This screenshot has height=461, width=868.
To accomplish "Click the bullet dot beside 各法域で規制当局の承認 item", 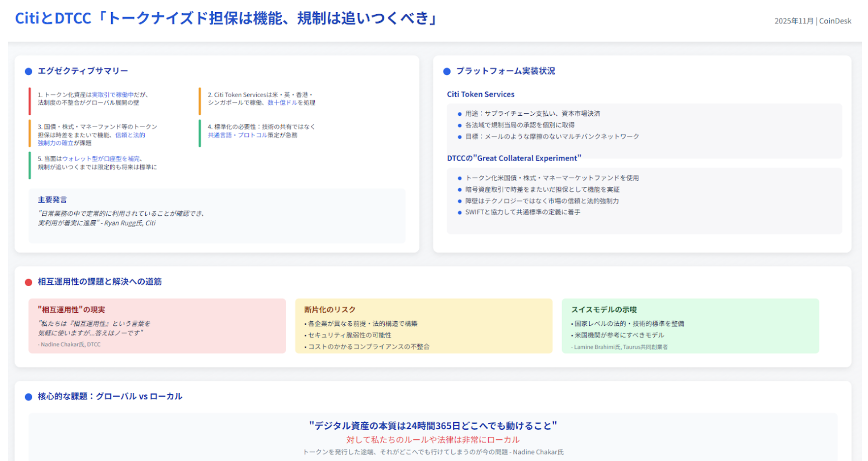I will [459, 125].
